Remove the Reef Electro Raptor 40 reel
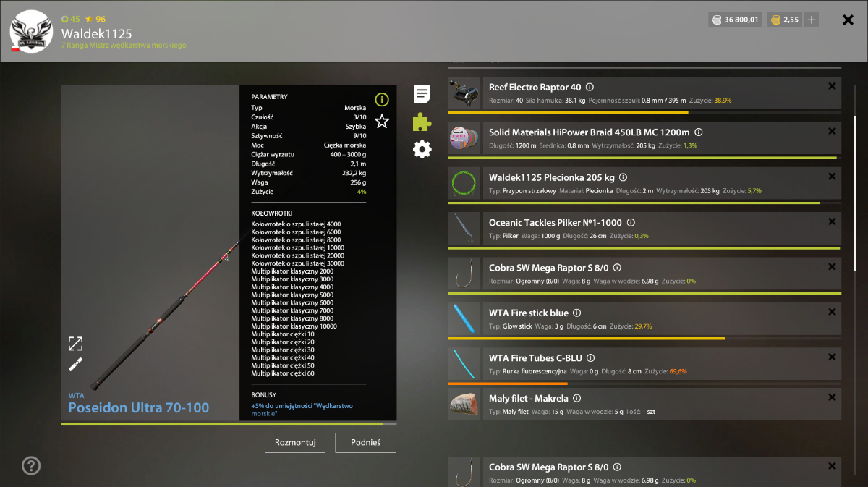Screen dimensions: 868x487 click(832, 86)
